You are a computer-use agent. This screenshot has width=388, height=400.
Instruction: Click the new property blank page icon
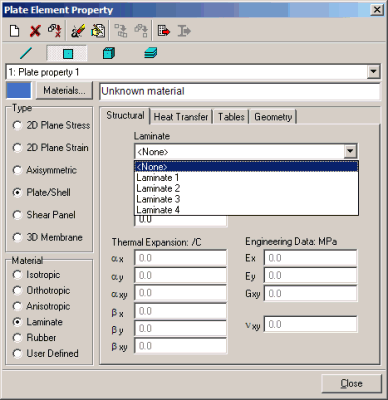coord(14,31)
